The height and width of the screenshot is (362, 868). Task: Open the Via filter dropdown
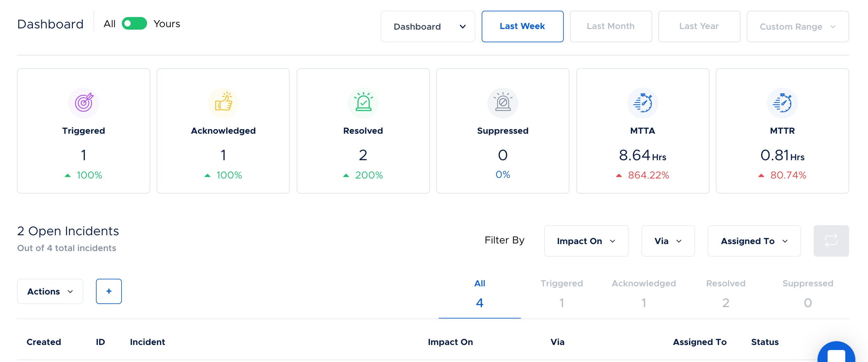668,241
